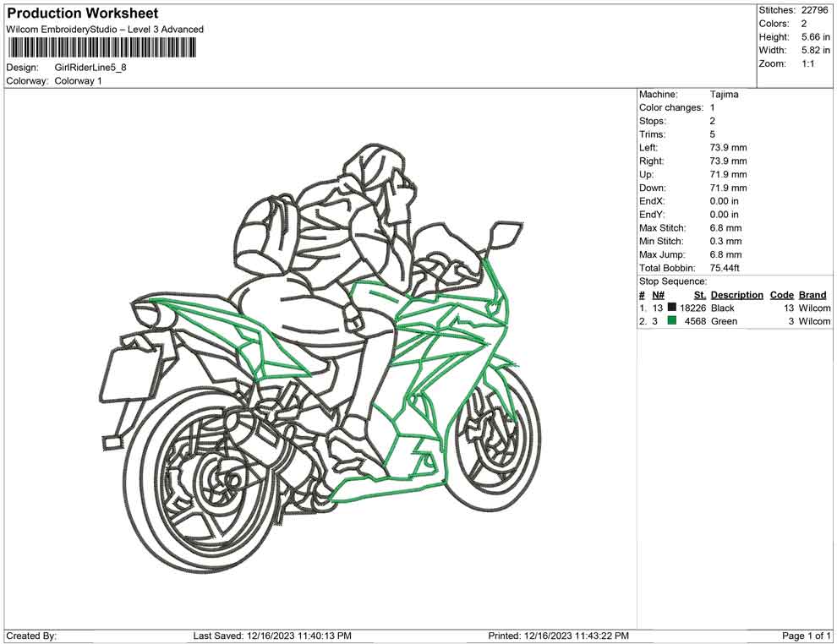Click the green color swatch in Stop Sequence
The height and width of the screenshot is (644, 837).
point(672,321)
